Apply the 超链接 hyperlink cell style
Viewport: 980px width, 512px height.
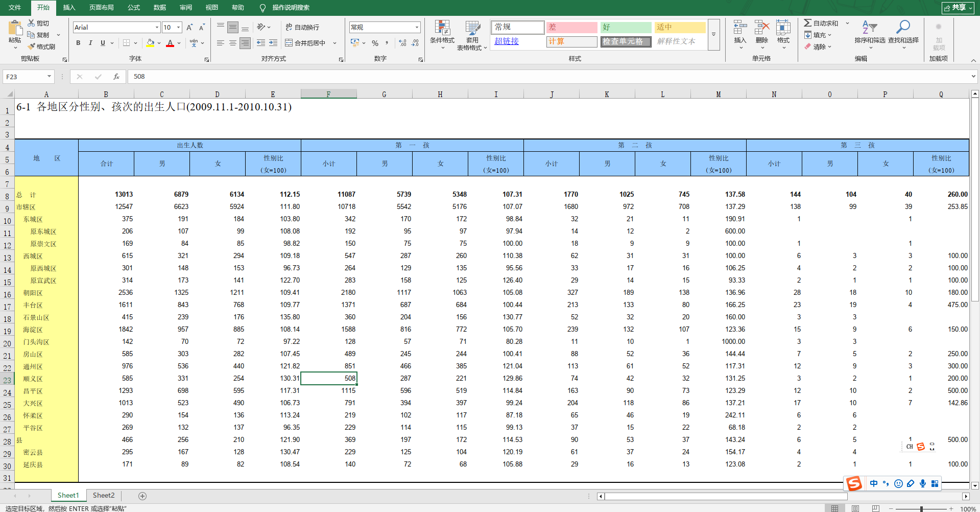tap(507, 41)
